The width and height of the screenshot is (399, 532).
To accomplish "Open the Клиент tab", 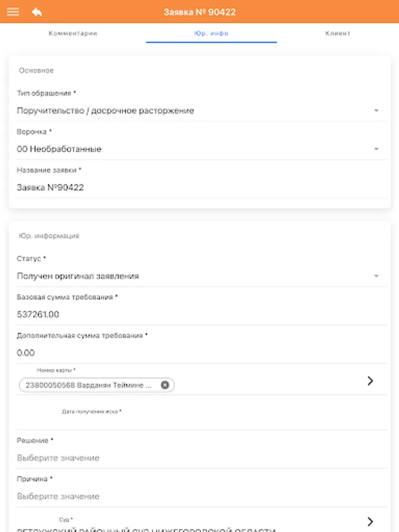I will [x=338, y=34].
